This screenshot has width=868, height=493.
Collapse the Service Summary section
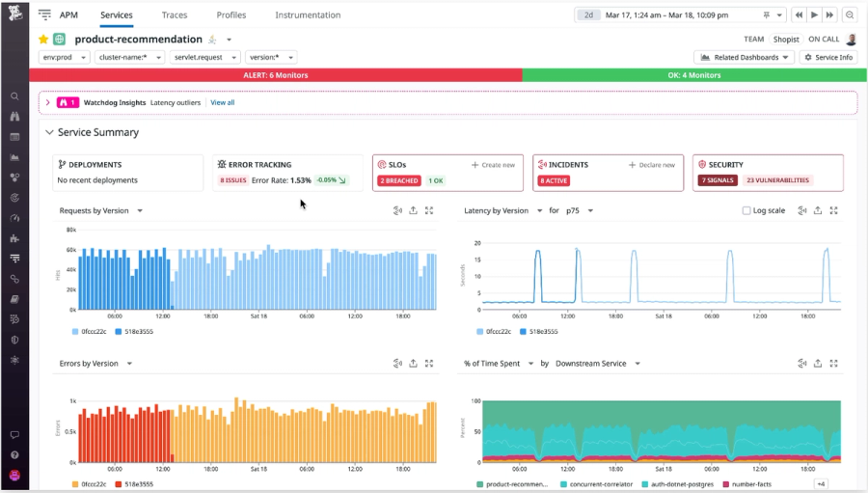pos(49,132)
